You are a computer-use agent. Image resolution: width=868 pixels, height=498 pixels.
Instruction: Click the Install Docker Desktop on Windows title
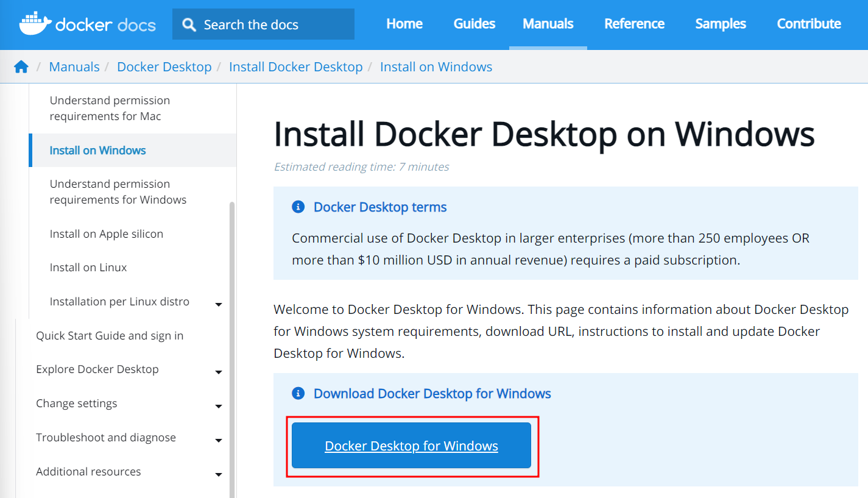[x=544, y=134]
